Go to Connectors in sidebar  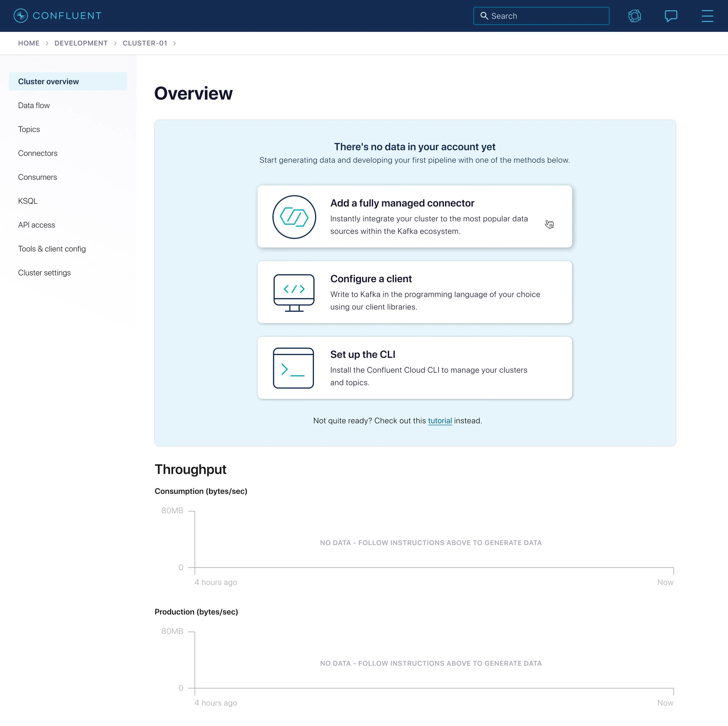click(38, 154)
